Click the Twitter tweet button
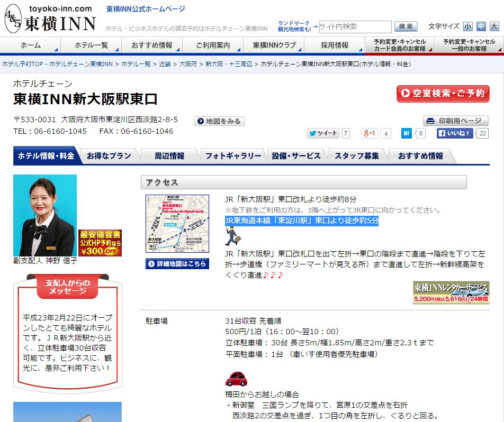Screen dimensions: 504x422 point(323,133)
